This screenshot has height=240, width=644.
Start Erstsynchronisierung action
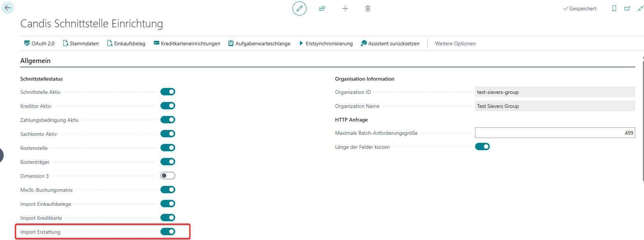pyautogui.click(x=326, y=43)
